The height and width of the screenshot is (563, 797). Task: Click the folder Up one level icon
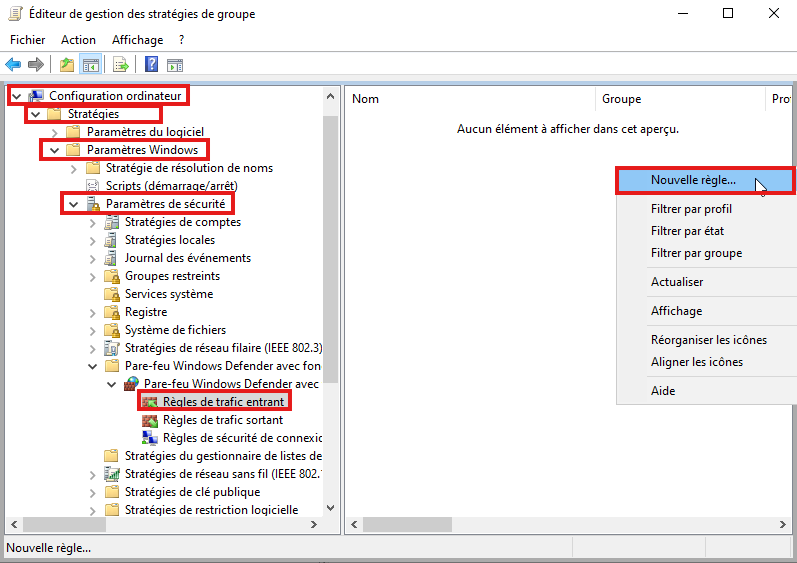tap(66, 65)
